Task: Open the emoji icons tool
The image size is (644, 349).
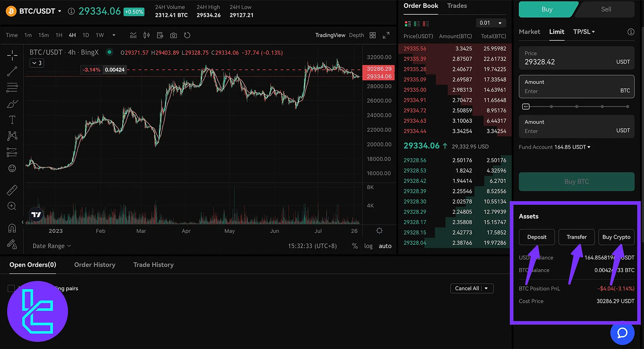Action: coord(12,168)
